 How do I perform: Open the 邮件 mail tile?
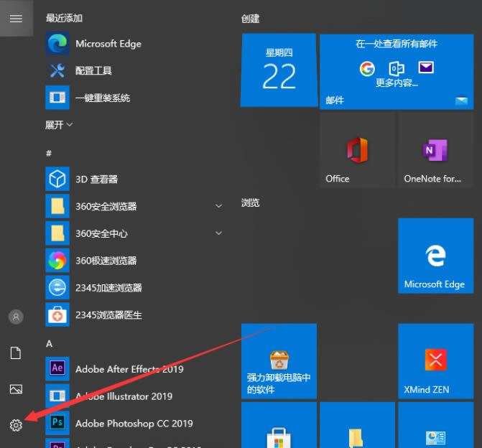(397, 72)
